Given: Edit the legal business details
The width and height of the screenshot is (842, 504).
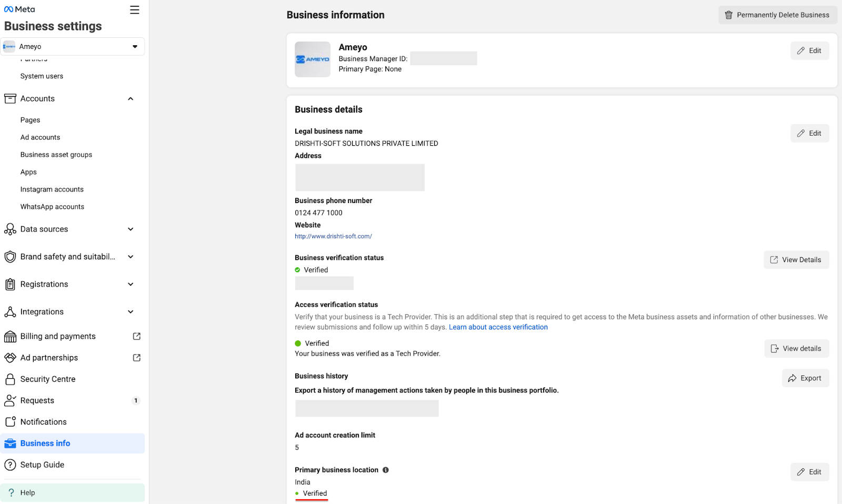Looking at the screenshot, I should [809, 133].
